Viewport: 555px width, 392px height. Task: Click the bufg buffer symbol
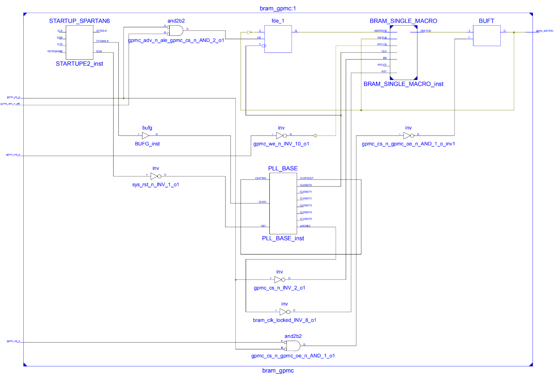pos(146,135)
